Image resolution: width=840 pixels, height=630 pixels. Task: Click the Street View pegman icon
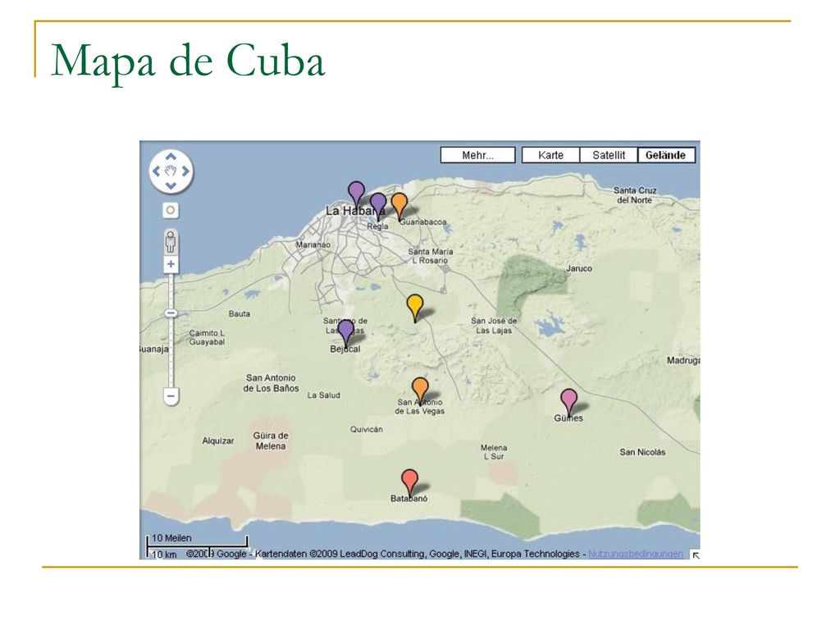(171, 242)
